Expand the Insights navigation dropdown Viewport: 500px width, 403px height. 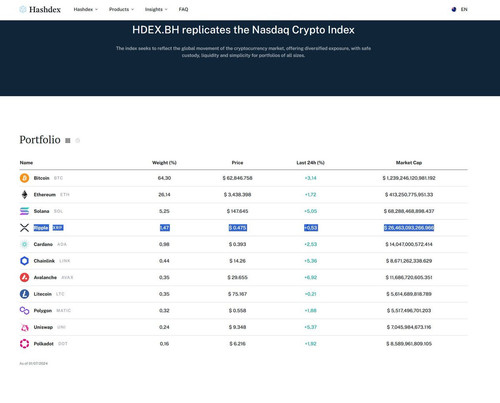tap(156, 9)
